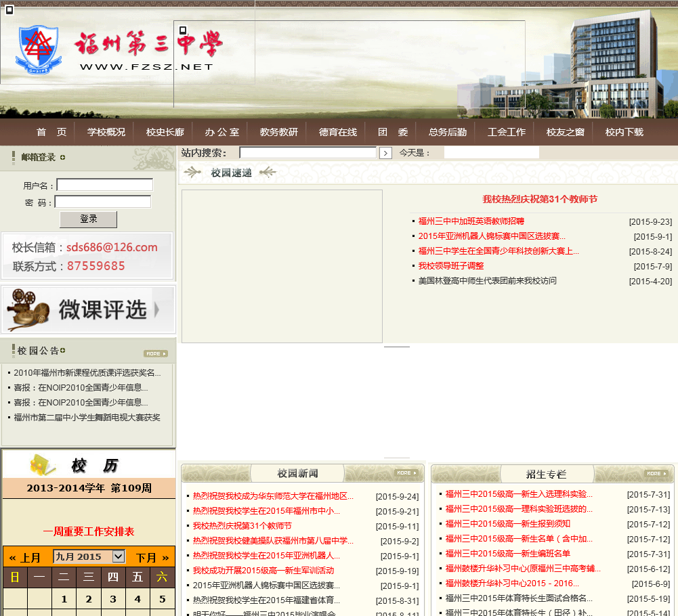Screen dimensions: 678x616
Task: Click the 一周重要工作安排表 link
Action: (x=89, y=531)
